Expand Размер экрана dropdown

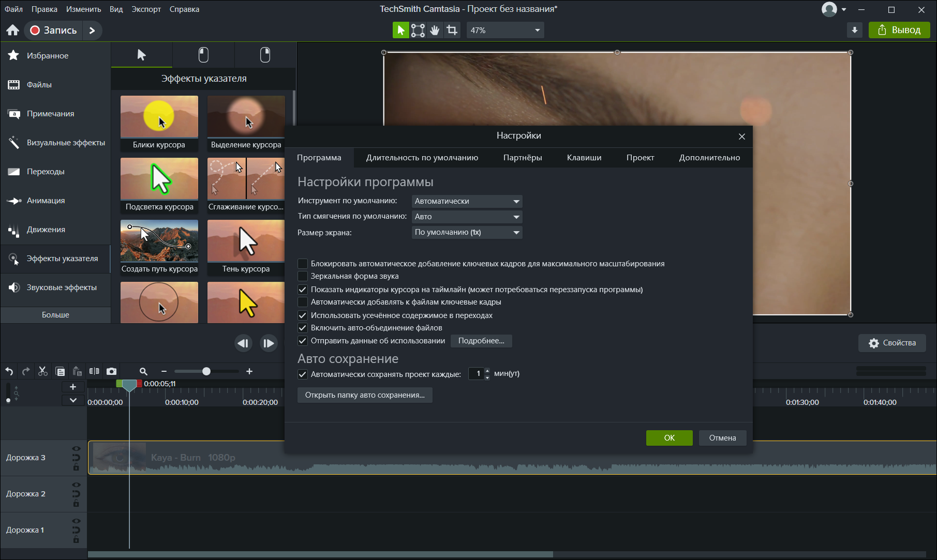pyautogui.click(x=467, y=232)
